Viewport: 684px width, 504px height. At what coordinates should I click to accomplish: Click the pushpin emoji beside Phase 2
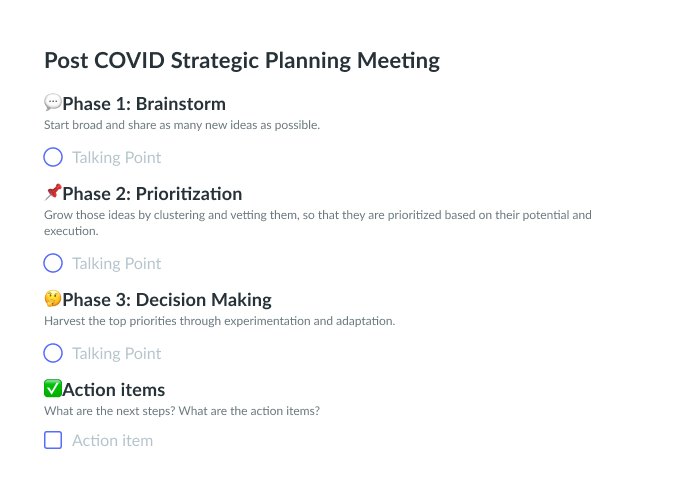click(53, 193)
